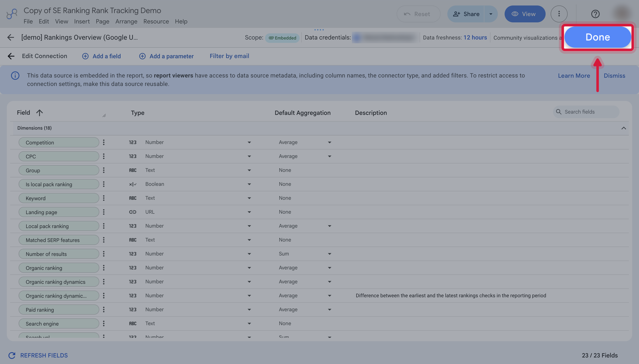
Task: Click back arrow beside data source name
Action: point(11,38)
